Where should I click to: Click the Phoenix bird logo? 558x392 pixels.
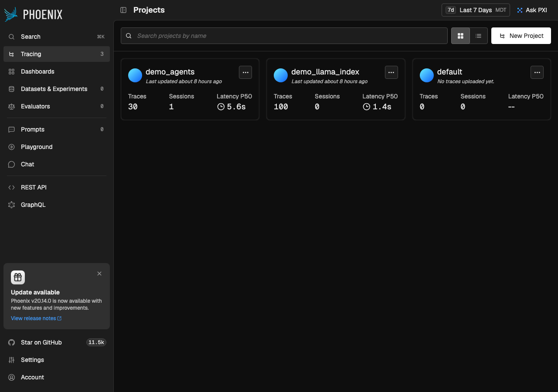click(x=11, y=14)
